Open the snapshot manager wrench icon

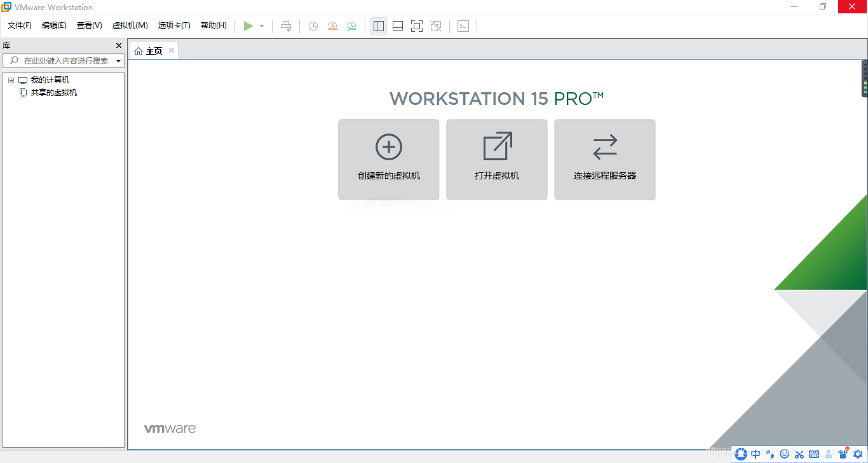(x=351, y=26)
